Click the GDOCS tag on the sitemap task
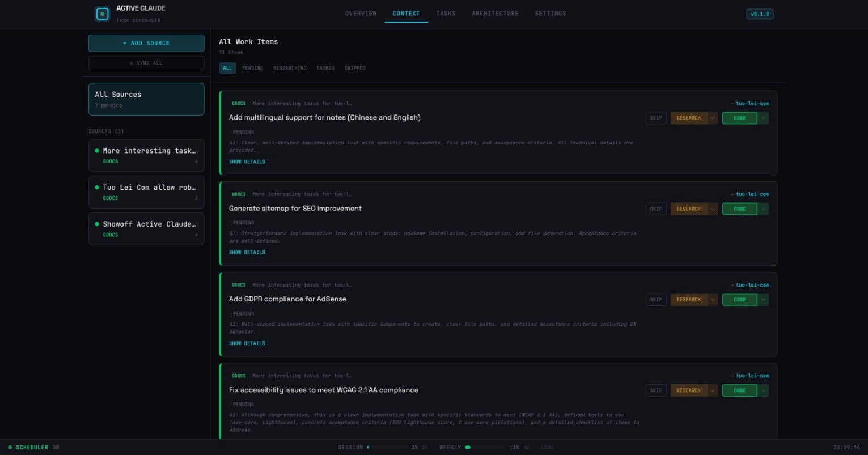This screenshot has height=455, width=868. click(x=239, y=194)
